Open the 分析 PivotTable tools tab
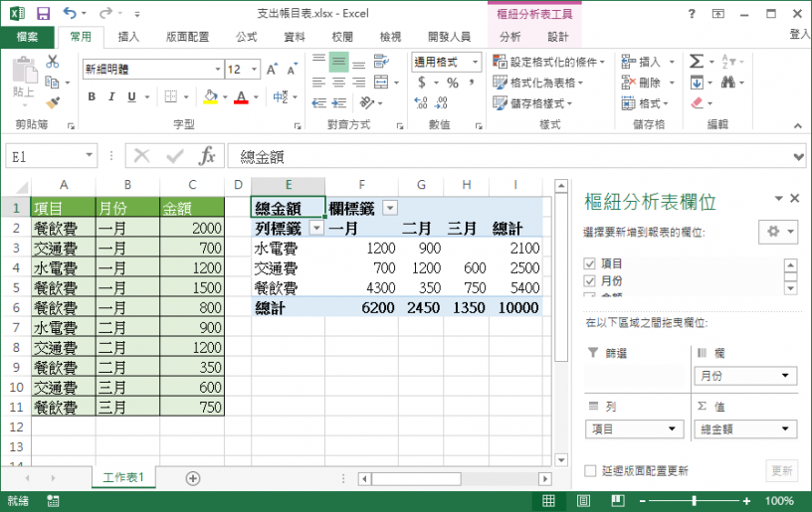Viewport: 812px width, 512px height. point(510,37)
